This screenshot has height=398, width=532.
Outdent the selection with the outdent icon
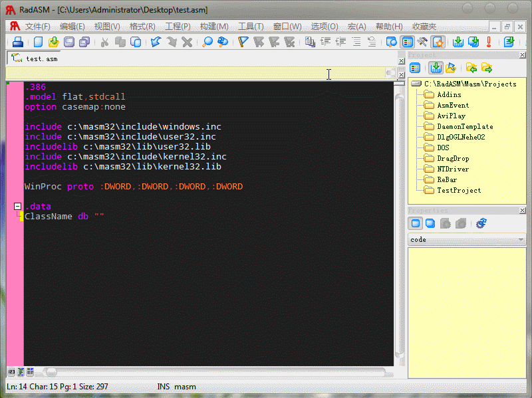[340, 42]
